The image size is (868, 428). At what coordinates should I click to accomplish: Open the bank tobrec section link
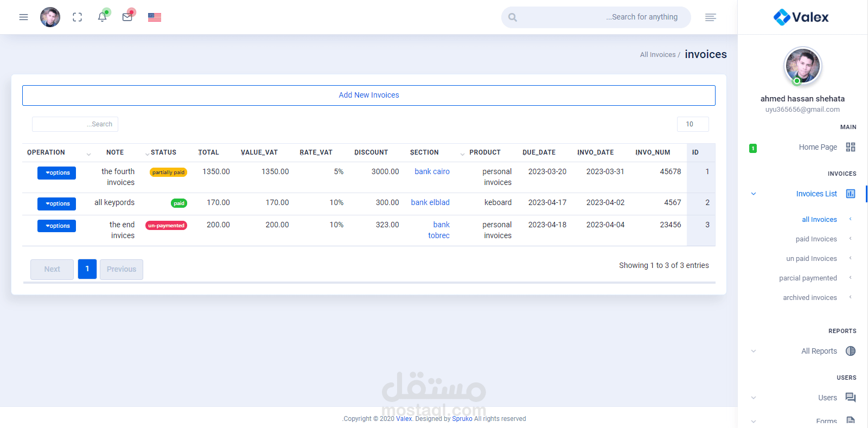(x=439, y=230)
